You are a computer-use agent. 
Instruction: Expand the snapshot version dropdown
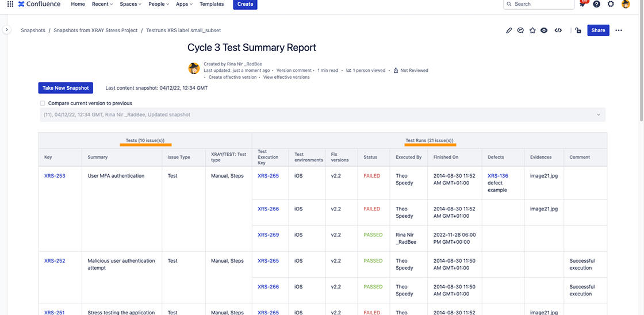599,115
